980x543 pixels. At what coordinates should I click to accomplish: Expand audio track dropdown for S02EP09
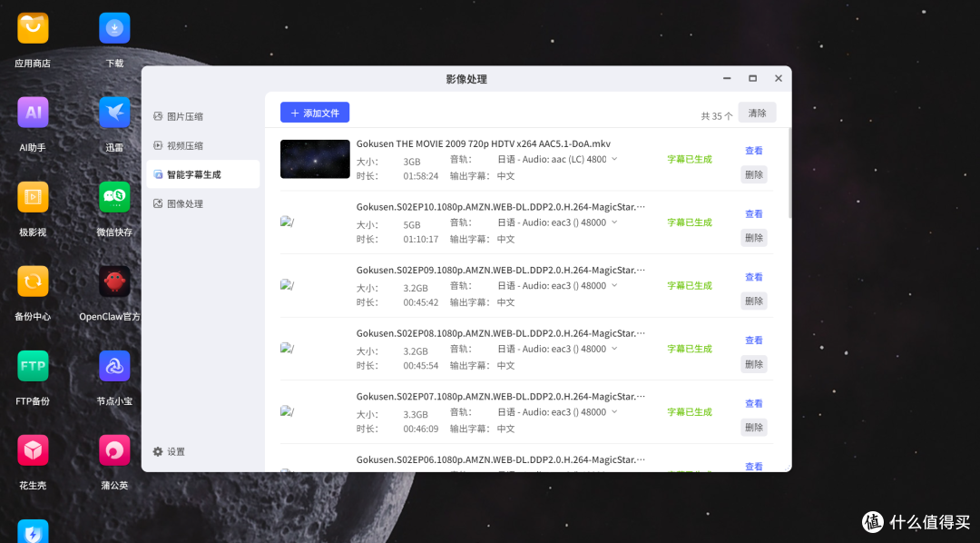[614, 285]
